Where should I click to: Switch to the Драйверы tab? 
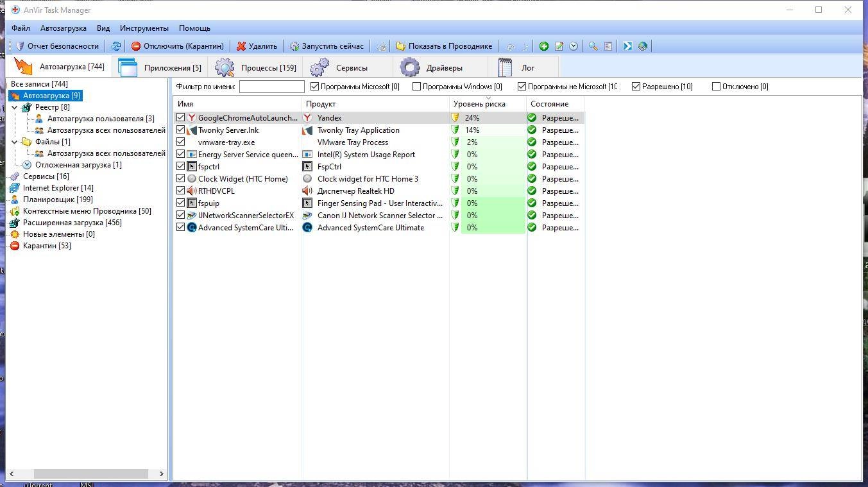tap(440, 67)
